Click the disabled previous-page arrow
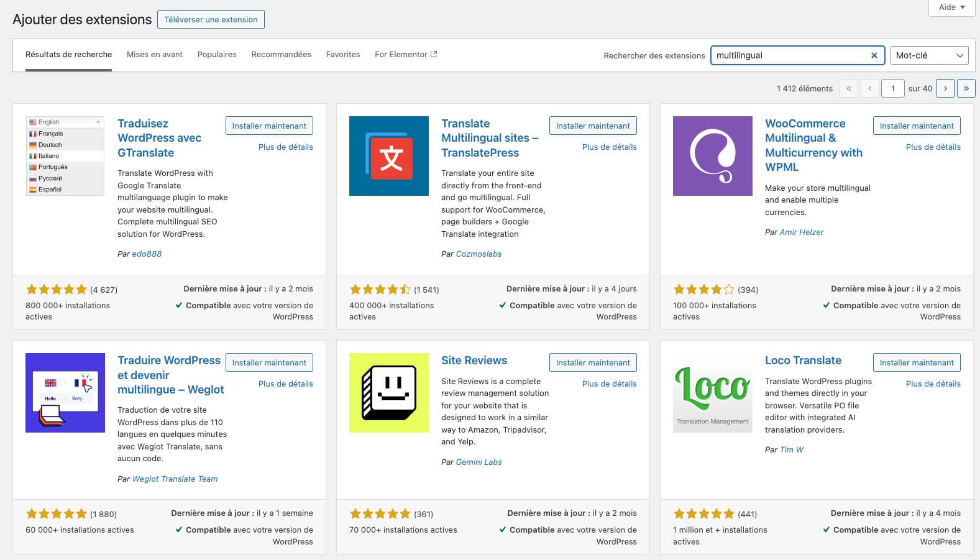 [x=870, y=88]
